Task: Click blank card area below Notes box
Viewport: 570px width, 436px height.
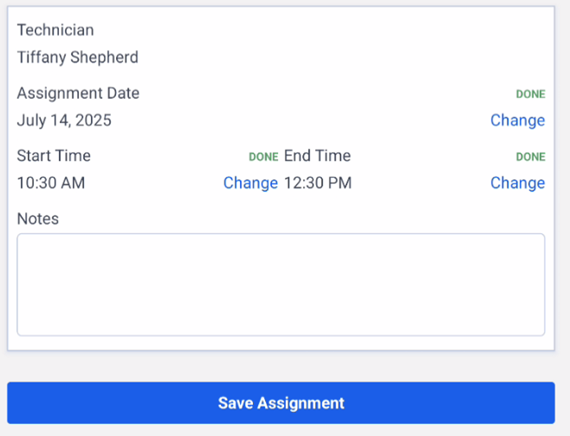Action: pos(281,343)
